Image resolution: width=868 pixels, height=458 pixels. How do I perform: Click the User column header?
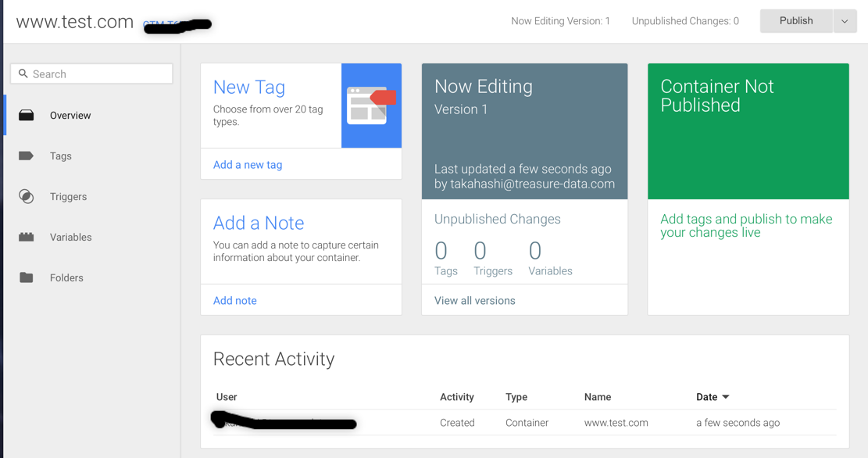227,396
